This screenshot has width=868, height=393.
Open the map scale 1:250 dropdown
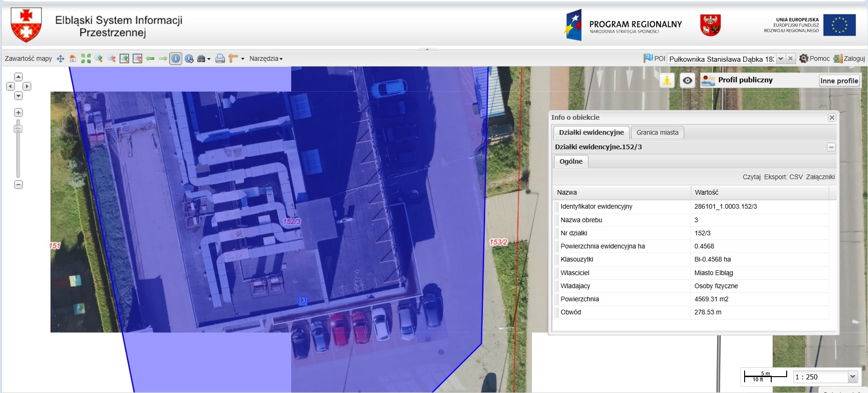(x=852, y=377)
